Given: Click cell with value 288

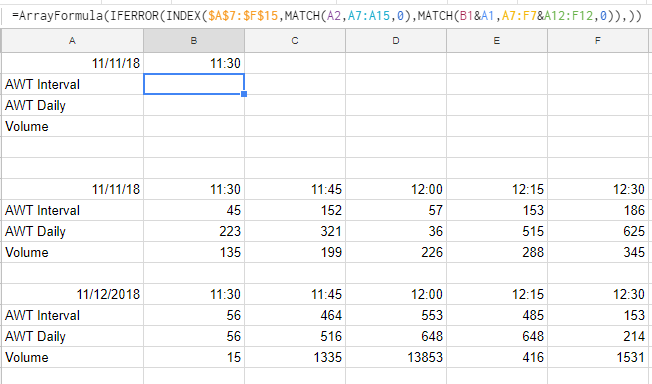Looking at the screenshot, I should (x=497, y=252).
